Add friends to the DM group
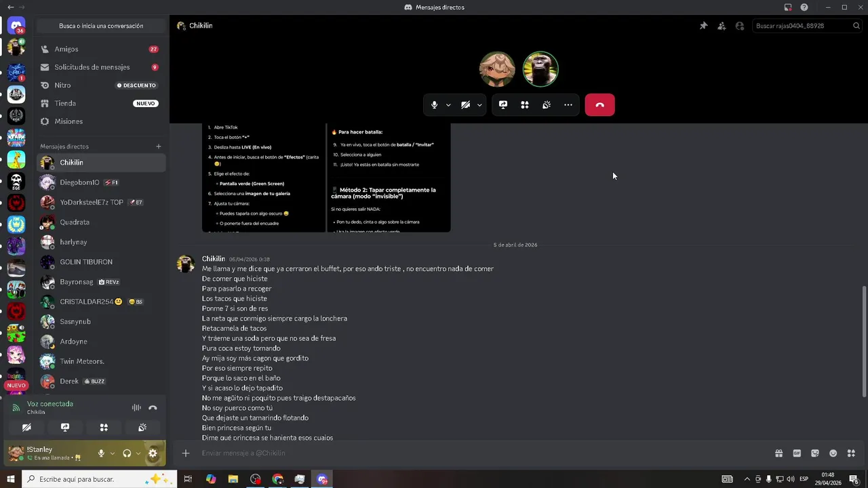The height and width of the screenshot is (488, 868). pos(722,26)
